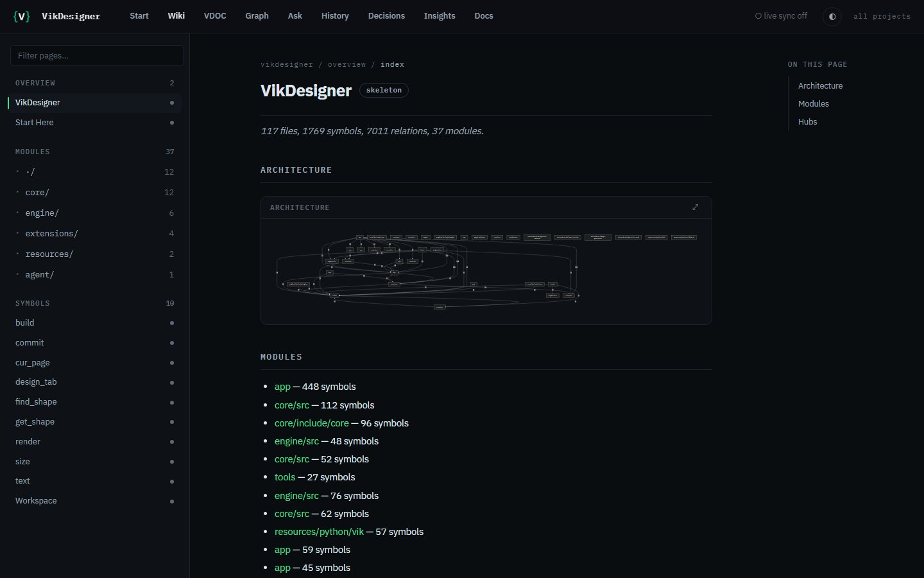
Task: Go to the Graph tab
Action: [x=257, y=16]
